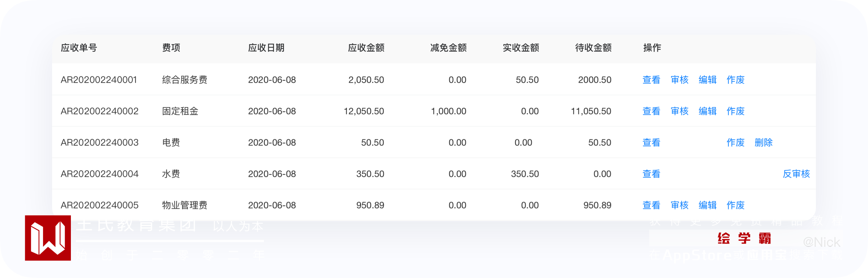This screenshot has height=278, width=868.
Task: Delete the 电费 receivable AR202002240003
Action: 763,143
